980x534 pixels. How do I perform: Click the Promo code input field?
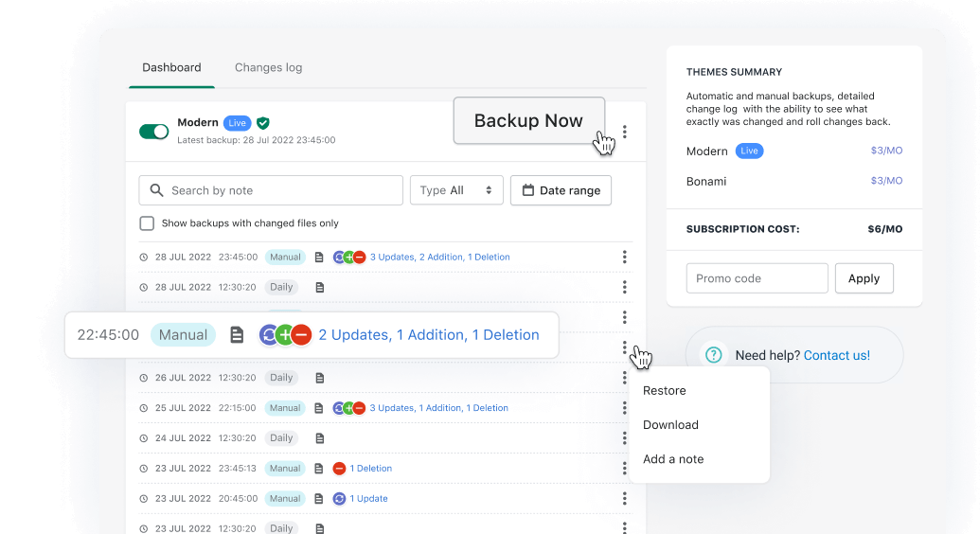click(757, 278)
